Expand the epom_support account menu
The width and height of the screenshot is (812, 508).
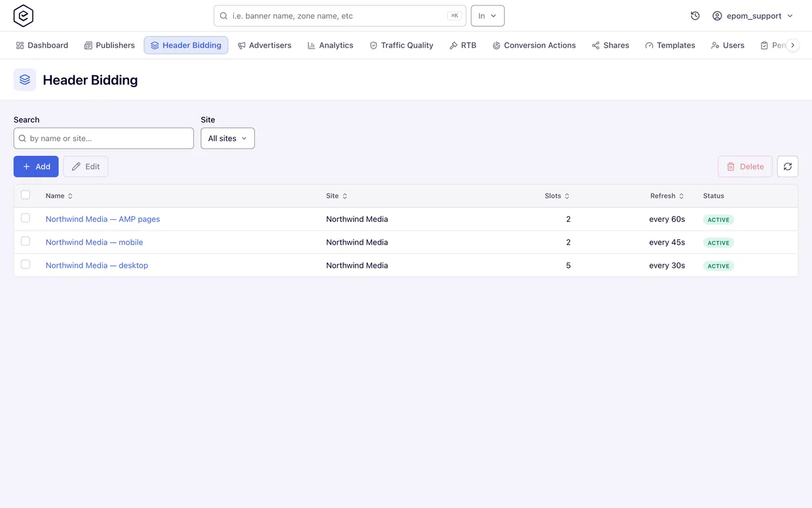tap(753, 16)
